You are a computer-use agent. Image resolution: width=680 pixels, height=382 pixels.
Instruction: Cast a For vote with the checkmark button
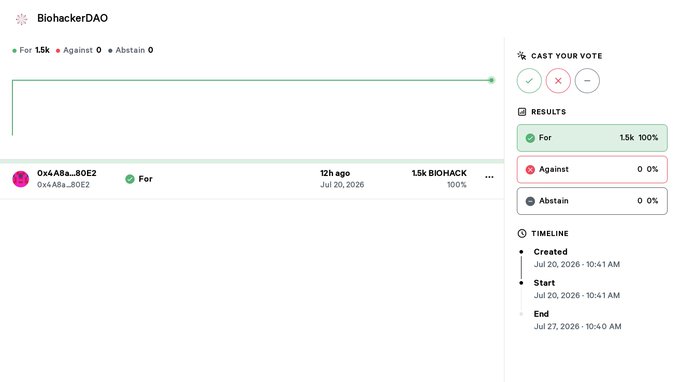(x=529, y=81)
